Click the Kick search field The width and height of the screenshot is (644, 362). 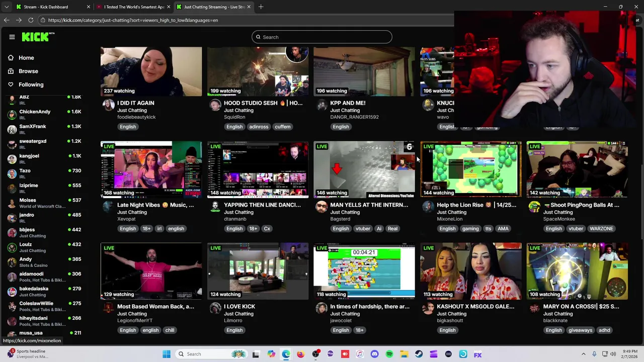click(322, 37)
